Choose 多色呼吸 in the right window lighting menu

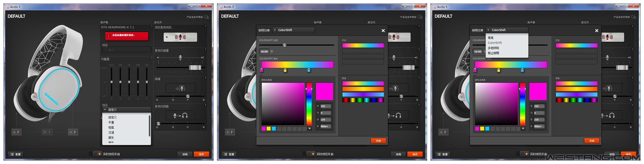pyautogui.click(x=493, y=48)
